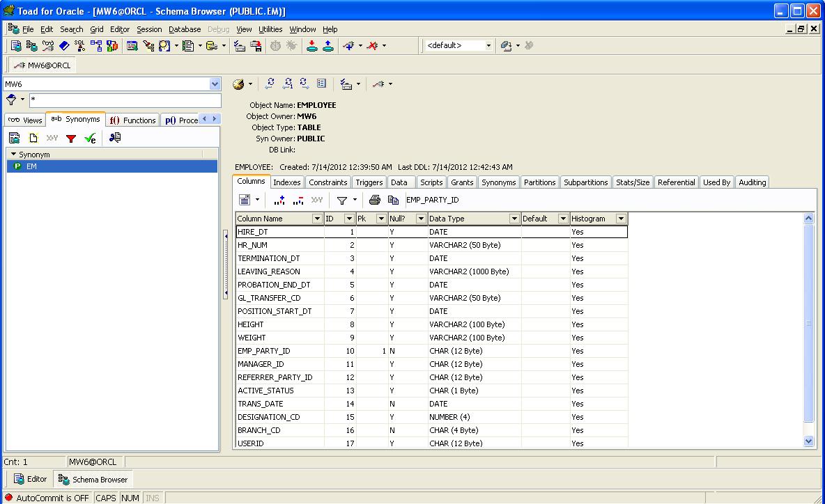Image resolution: width=825 pixels, height=504 pixels.
Task: Click the commit icon in main toolbar
Action: click(x=312, y=46)
